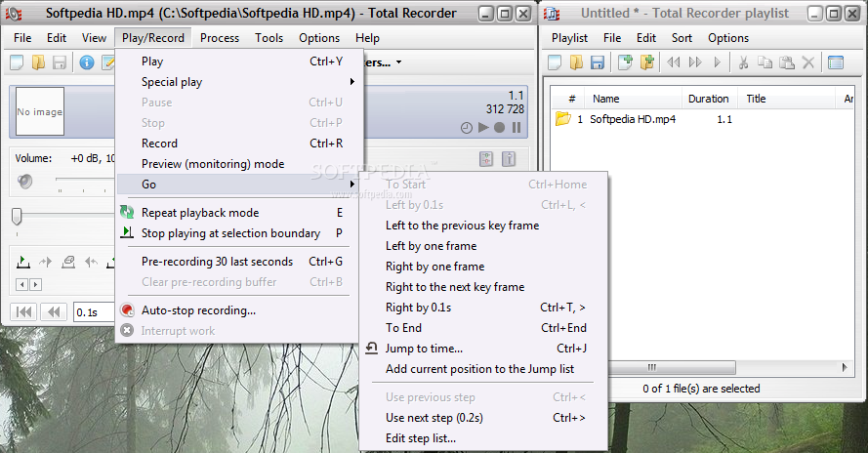Image resolution: width=868 pixels, height=453 pixels.
Task: Open the Play/Record menu
Action: click(153, 38)
